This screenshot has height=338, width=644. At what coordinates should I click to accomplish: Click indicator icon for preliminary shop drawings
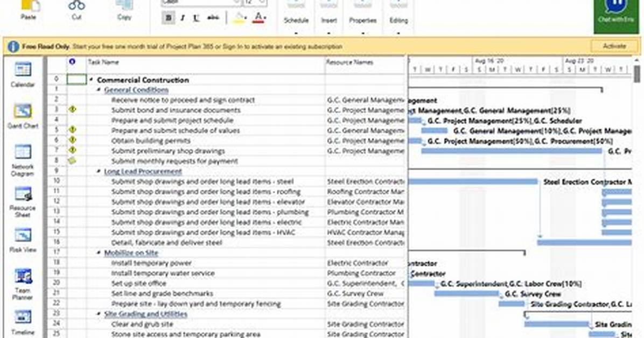(72, 150)
